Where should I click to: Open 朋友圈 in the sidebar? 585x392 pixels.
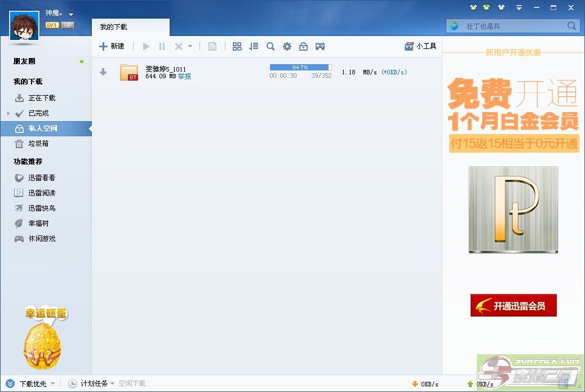pos(24,61)
